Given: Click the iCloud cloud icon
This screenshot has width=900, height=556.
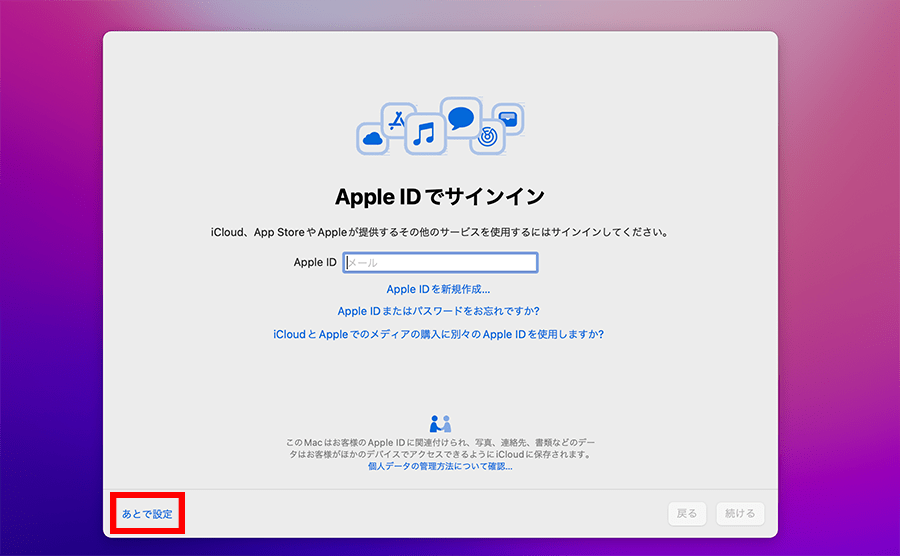Looking at the screenshot, I should point(373,138).
